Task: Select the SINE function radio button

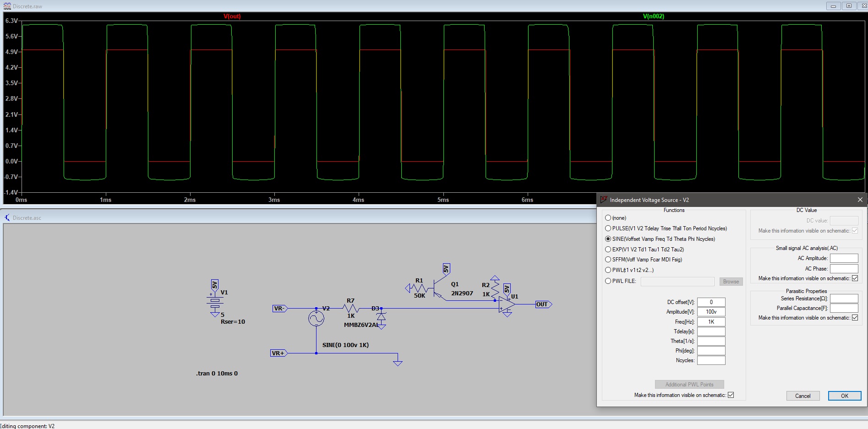Action: click(608, 239)
